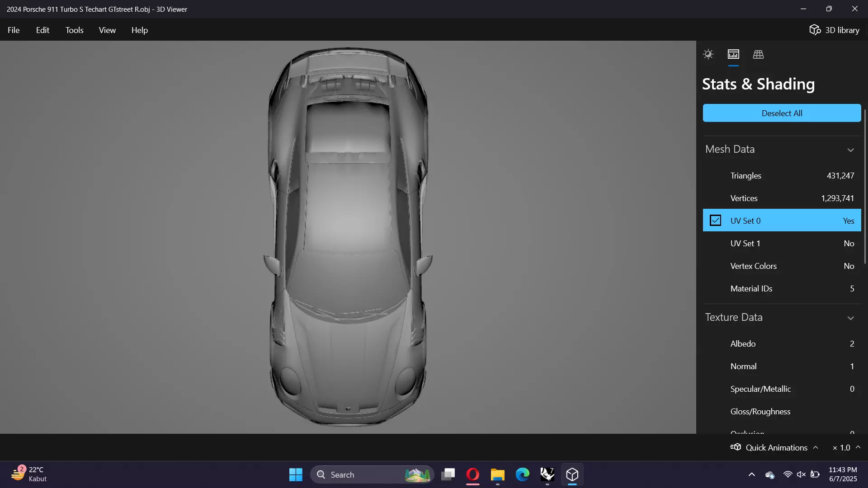Click the side panel vertical scrollbar
This screenshot has height=488, width=868.
click(x=865, y=186)
